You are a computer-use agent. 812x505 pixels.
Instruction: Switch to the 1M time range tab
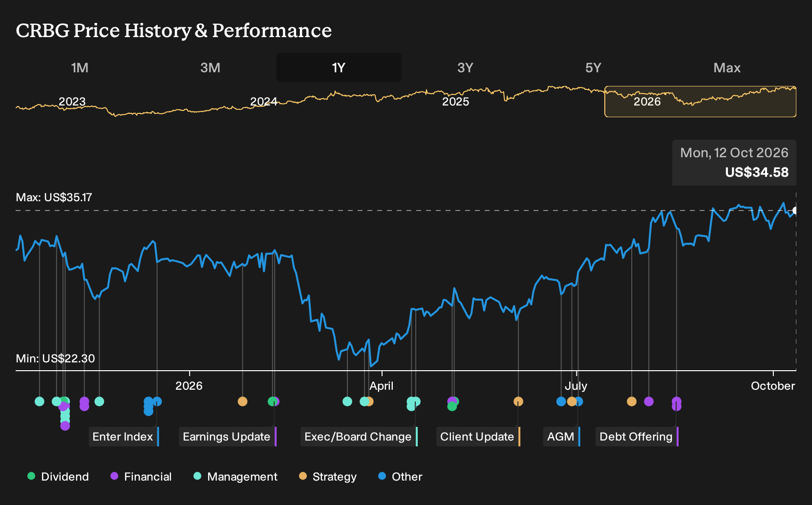[x=80, y=67]
